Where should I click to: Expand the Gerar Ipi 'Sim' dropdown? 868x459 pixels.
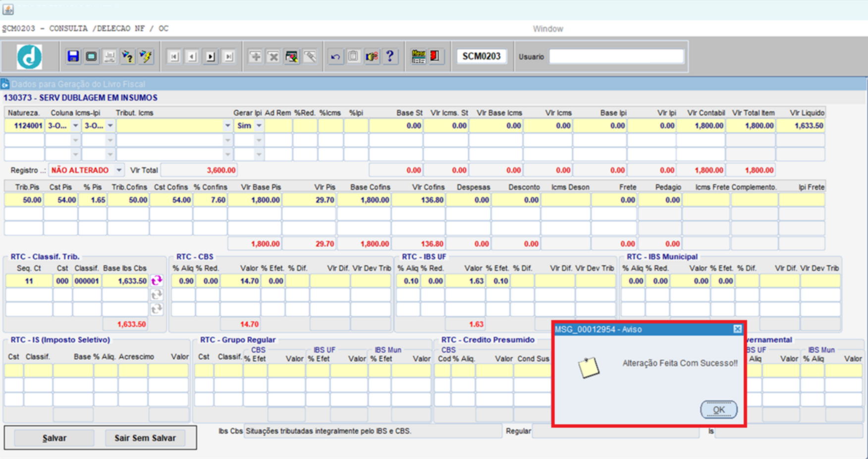coord(259,126)
